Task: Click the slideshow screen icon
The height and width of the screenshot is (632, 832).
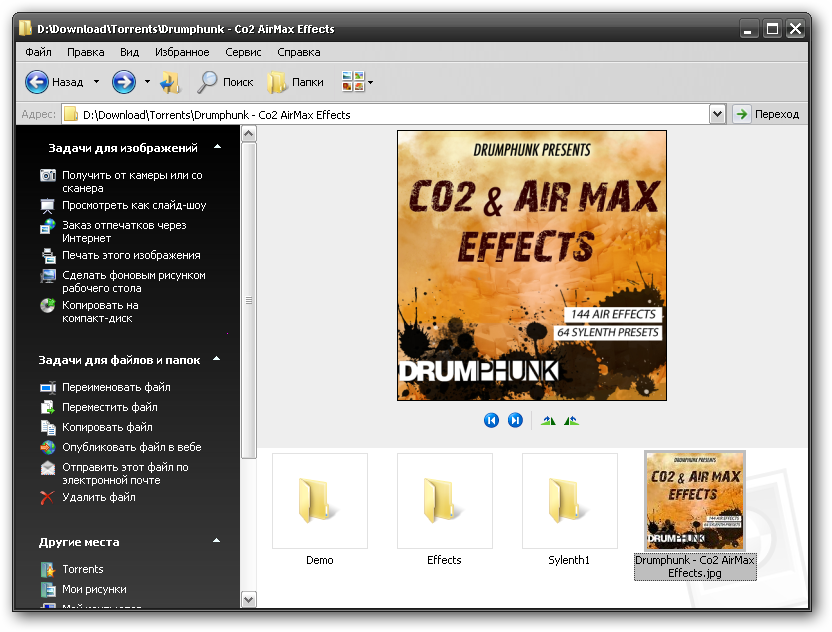Action: pos(48,205)
